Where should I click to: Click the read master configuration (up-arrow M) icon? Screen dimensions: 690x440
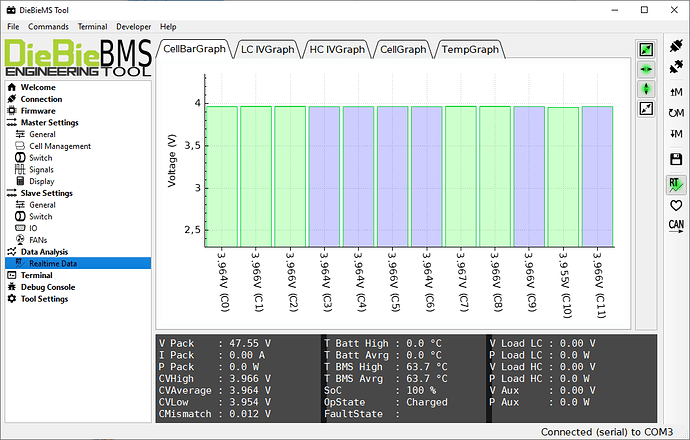[676, 92]
